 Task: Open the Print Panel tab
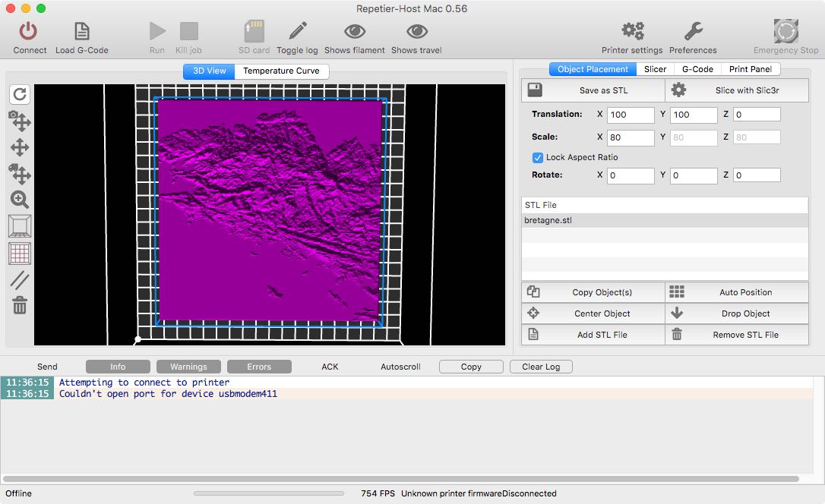(751, 69)
